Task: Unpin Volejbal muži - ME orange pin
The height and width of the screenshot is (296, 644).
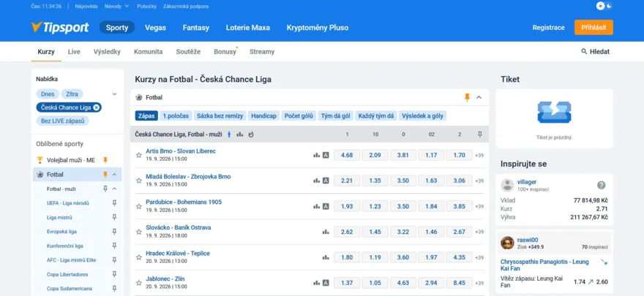Action: pos(105,160)
